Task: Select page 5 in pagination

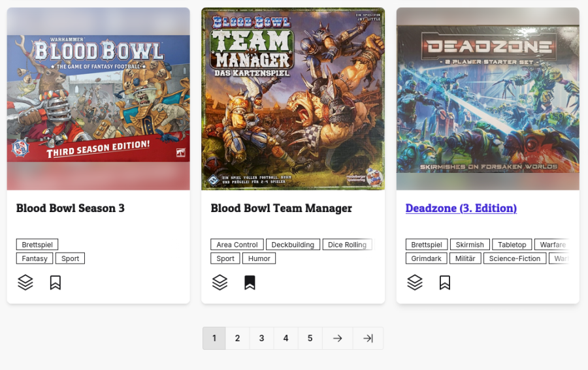Action: pyautogui.click(x=310, y=338)
